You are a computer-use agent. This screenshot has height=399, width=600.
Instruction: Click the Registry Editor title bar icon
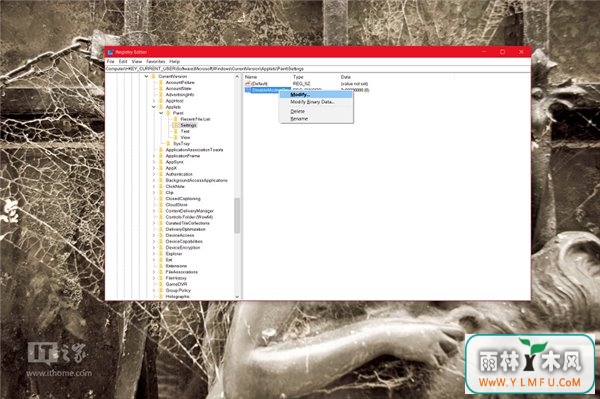[x=110, y=52]
